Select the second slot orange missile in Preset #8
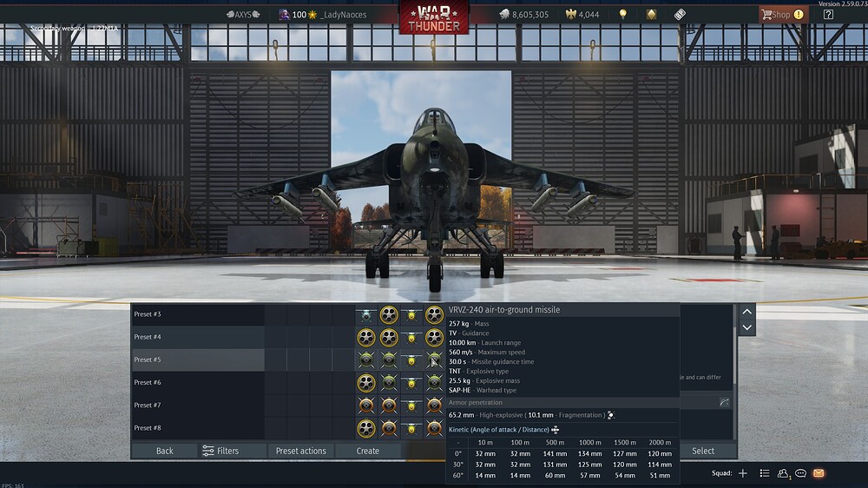 389,428
